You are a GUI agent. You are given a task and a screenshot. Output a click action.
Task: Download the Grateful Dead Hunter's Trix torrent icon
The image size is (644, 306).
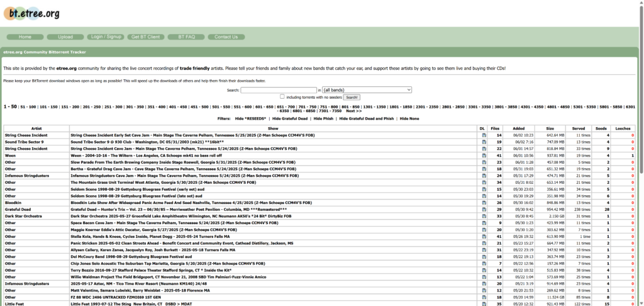484,209
